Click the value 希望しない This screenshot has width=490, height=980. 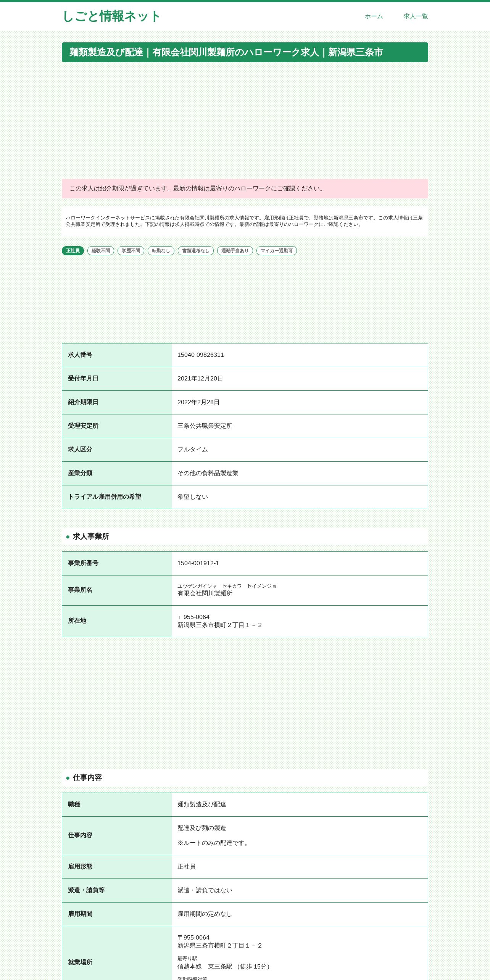pyautogui.click(x=193, y=497)
